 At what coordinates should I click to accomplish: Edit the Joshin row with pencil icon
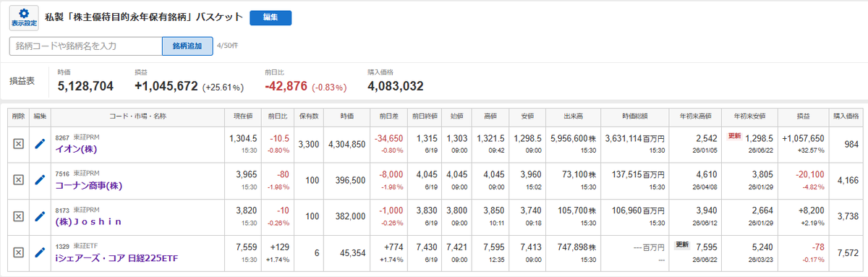tap(40, 216)
